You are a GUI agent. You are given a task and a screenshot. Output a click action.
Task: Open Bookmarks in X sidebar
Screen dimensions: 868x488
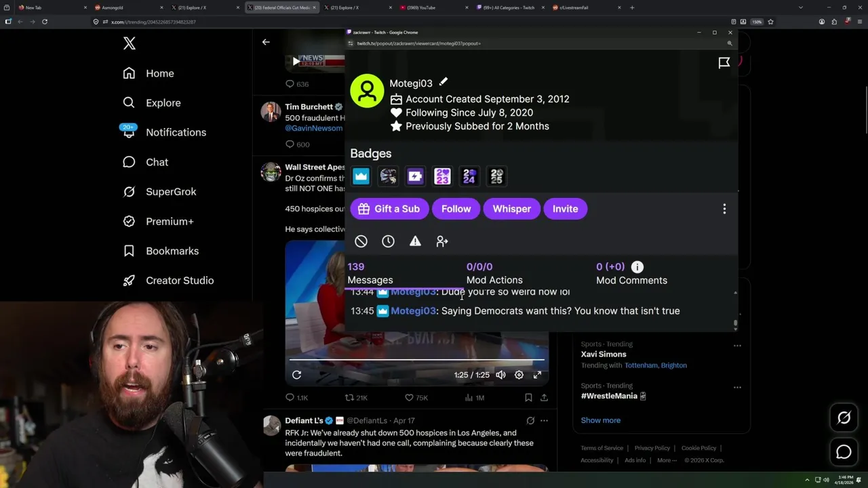161,251
